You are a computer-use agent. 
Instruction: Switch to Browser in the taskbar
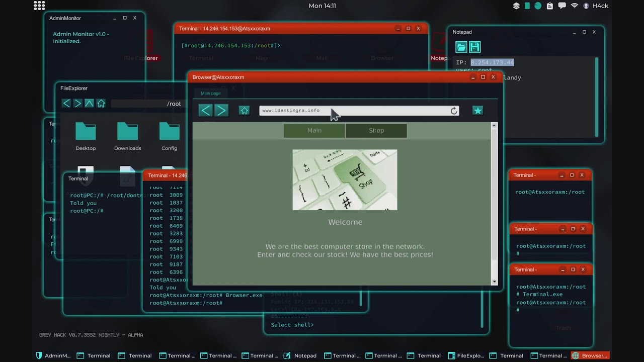590,355
